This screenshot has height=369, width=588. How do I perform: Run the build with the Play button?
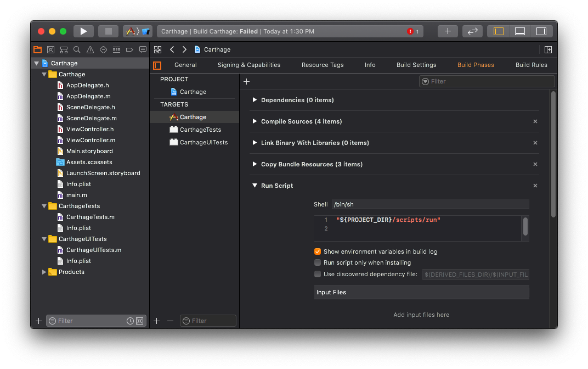(x=83, y=31)
